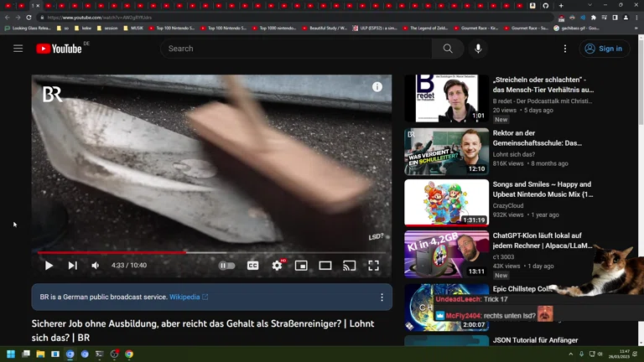Viewport: 644px width, 362px height.
Task: Show more bookmarks overflow chevron
Action: click(636, 28)
